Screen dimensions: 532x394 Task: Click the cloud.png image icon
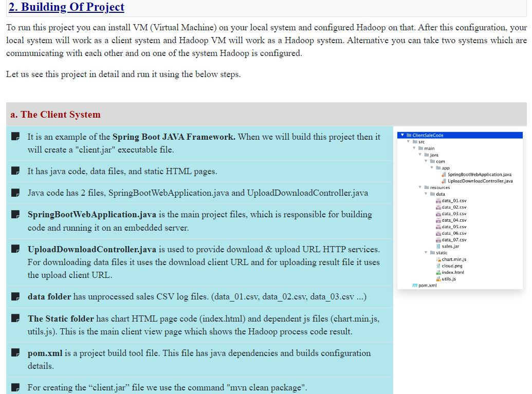point(438,266)
